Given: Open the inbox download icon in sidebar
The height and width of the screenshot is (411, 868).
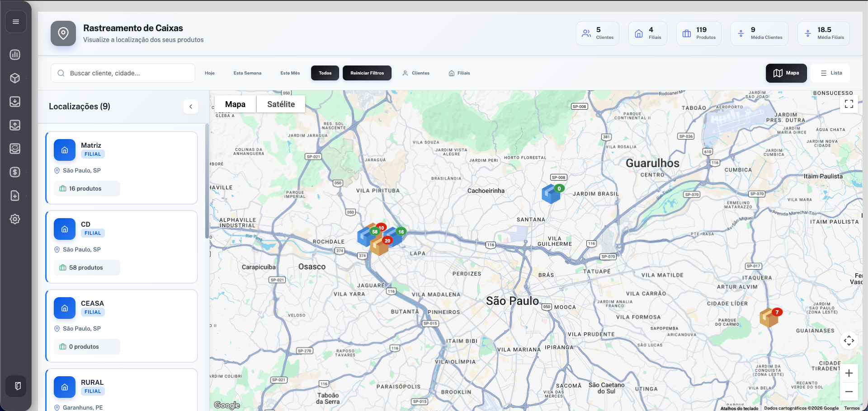Looking at the screenshot, I should (15, 102).
